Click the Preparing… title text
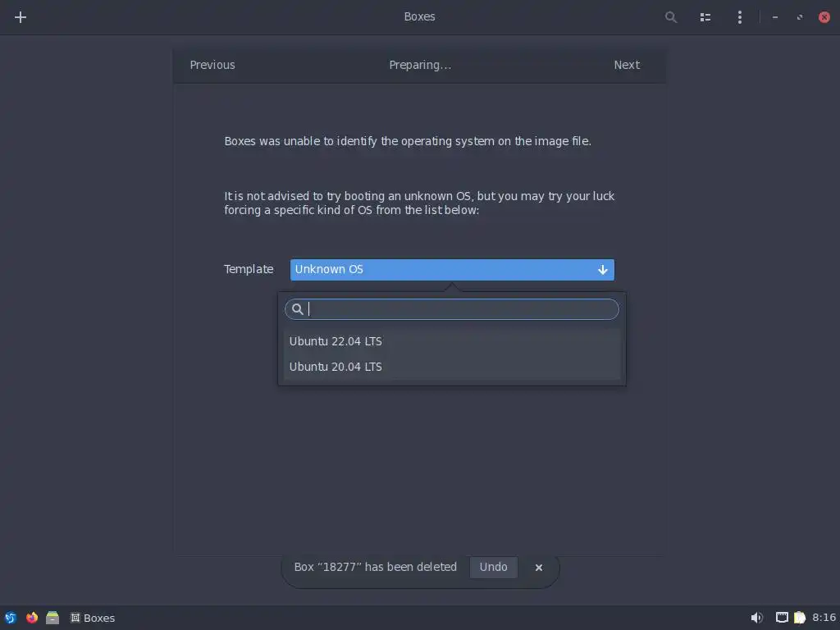The image size is (840, 630). (x=420, y=65)
